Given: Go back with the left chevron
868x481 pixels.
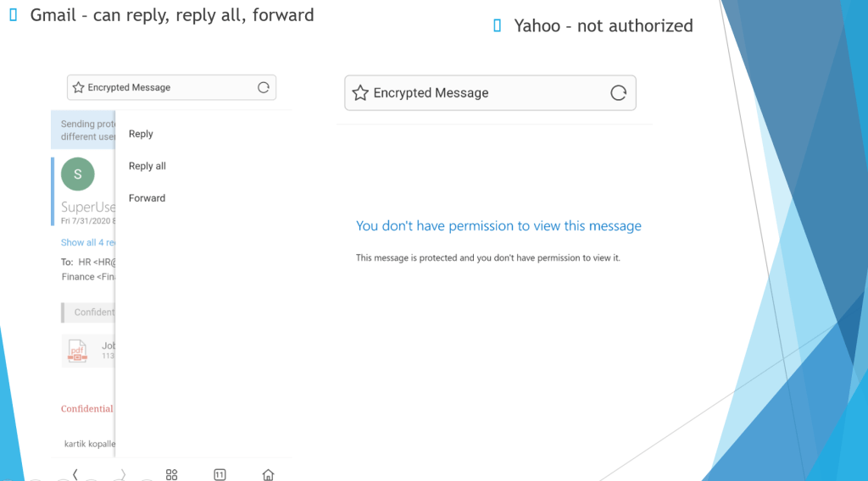Looking at the screenshot, I should pyautogui.click(x=75, y=474).
